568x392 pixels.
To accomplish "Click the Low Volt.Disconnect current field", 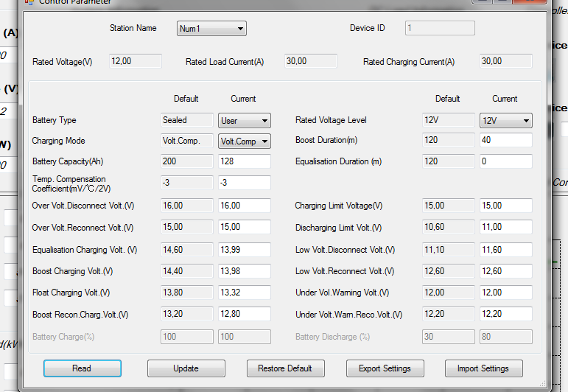I will point(505,250).
